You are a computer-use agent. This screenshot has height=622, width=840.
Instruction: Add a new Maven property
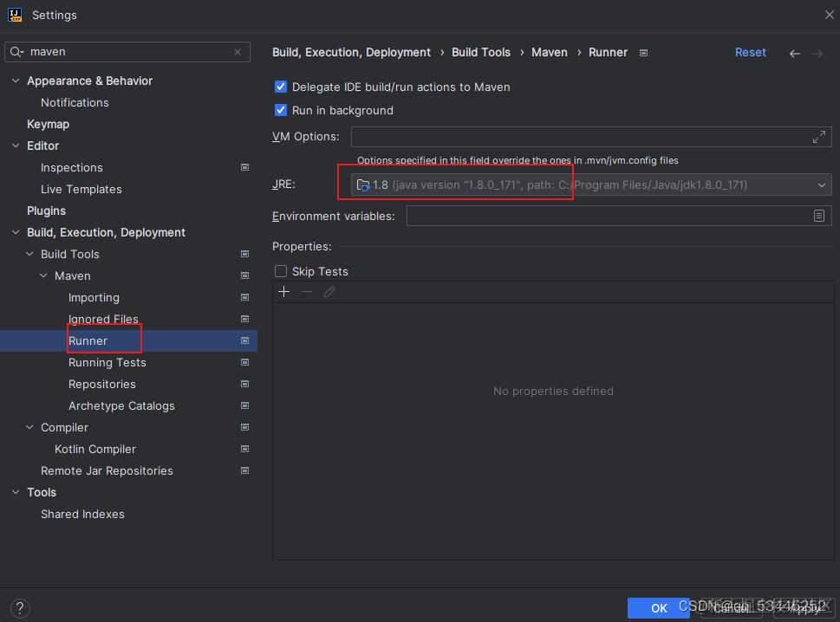pos(284,292)
